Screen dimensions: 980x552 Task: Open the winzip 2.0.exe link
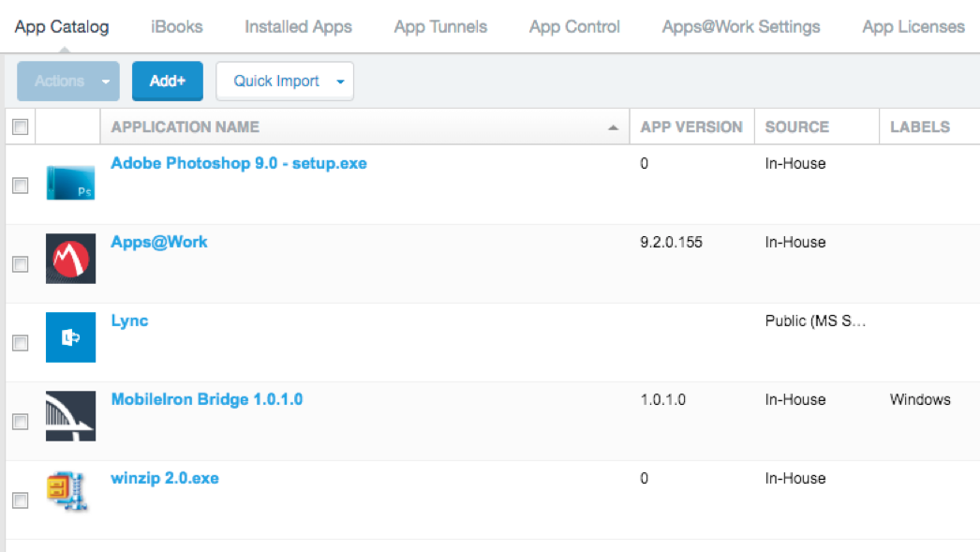[165, 478]
